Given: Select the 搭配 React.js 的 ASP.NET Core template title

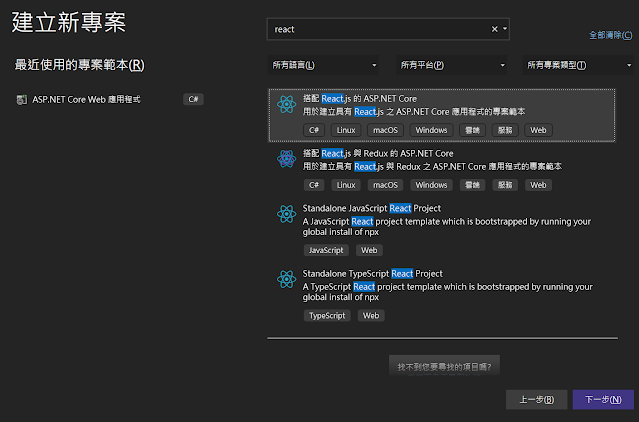Looking at the screenshot, I should [359, 99].
